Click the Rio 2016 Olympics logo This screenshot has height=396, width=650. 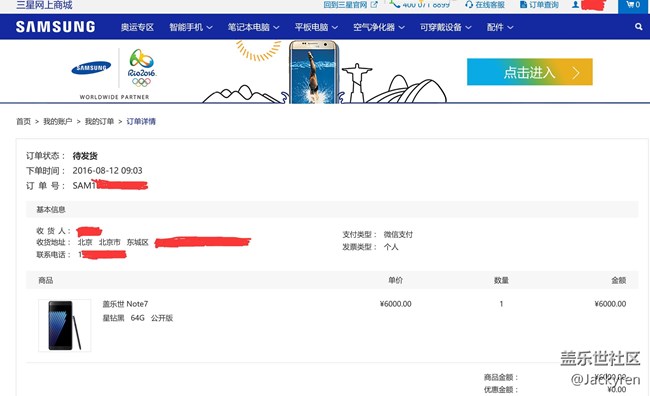tap(142, 68)
